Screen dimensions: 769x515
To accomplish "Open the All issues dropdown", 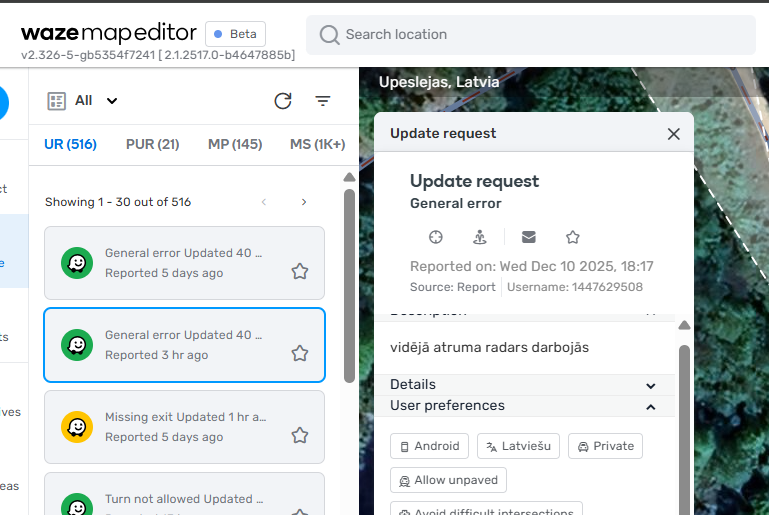I will click(84, 100).
